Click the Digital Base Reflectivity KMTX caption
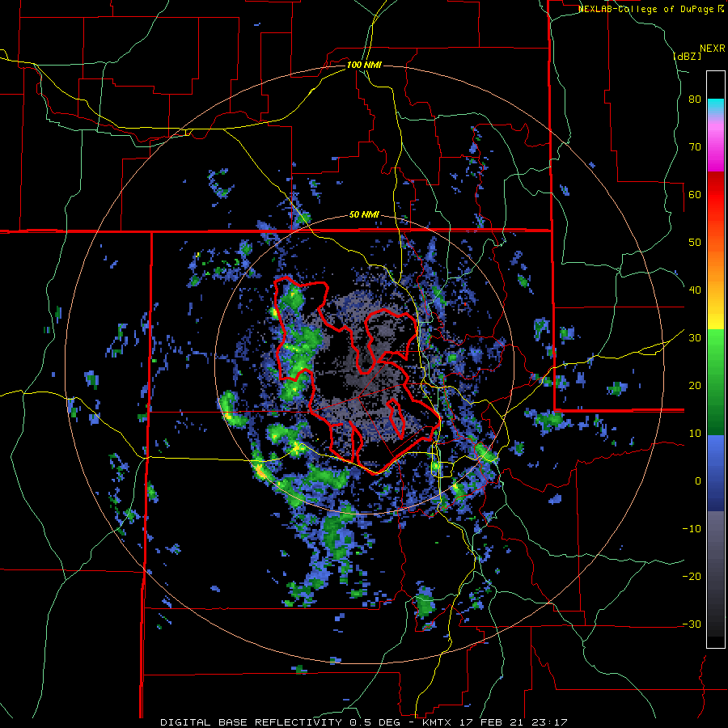 pos(364,722)
